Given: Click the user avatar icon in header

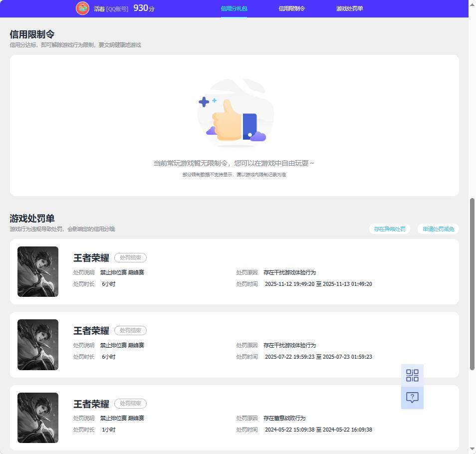Looking at the screenshot, I should pyautogui.click(x=82, y=8).
